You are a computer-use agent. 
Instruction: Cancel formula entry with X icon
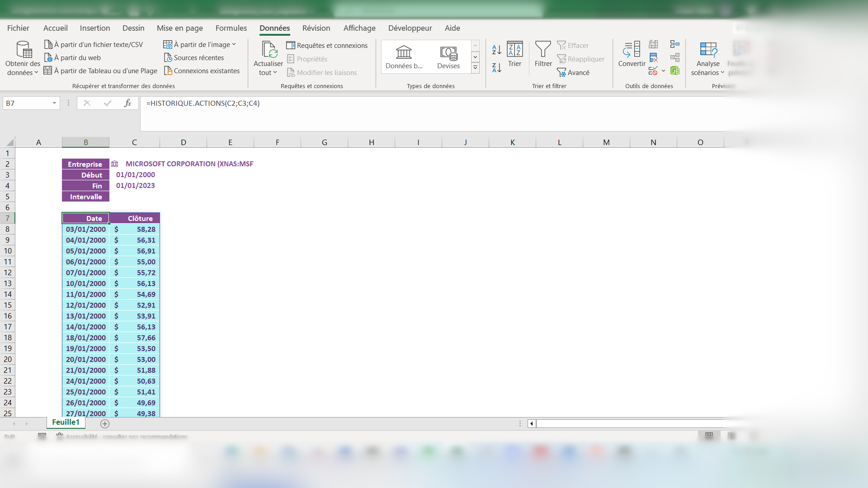87,103
